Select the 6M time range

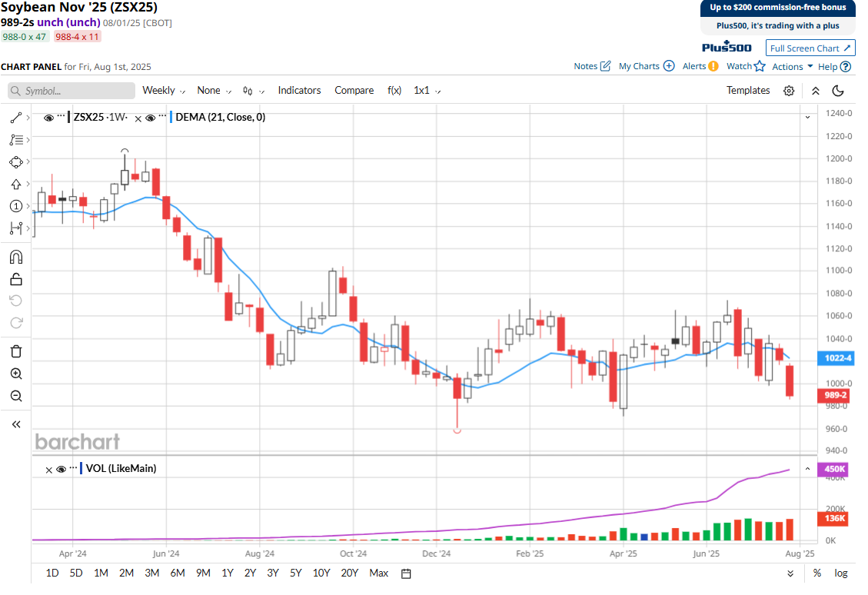point(178,573)
